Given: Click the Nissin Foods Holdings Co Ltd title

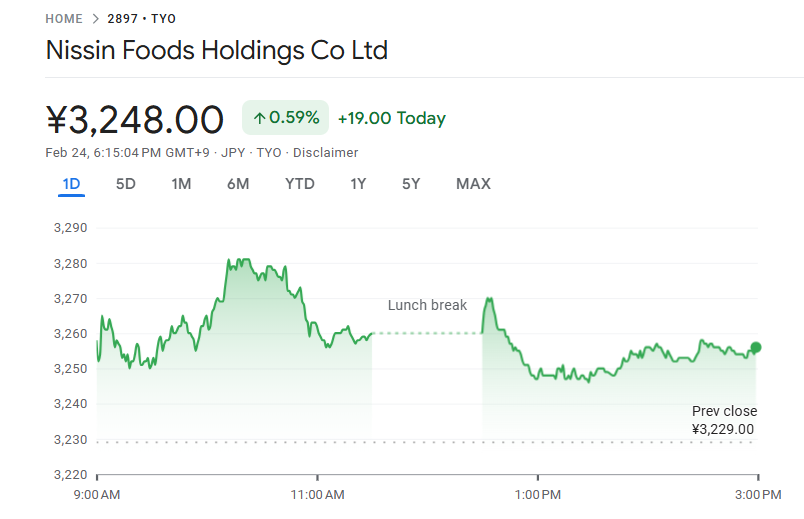Looking at the screenshot, I should (217, 51).
